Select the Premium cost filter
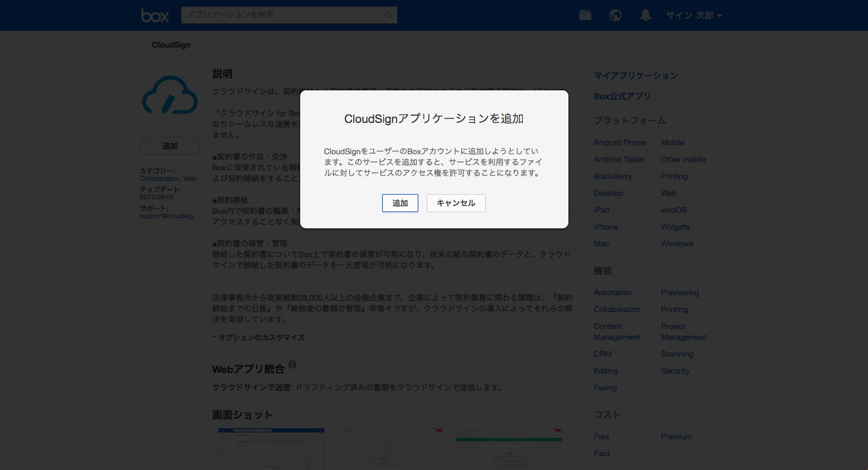The height and width of the screenshot is (470, 868). point(676,437)
